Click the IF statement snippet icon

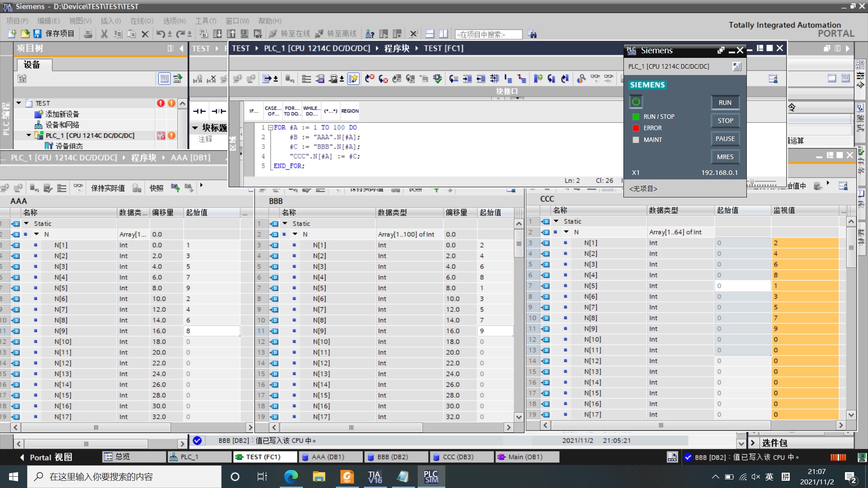254,111
